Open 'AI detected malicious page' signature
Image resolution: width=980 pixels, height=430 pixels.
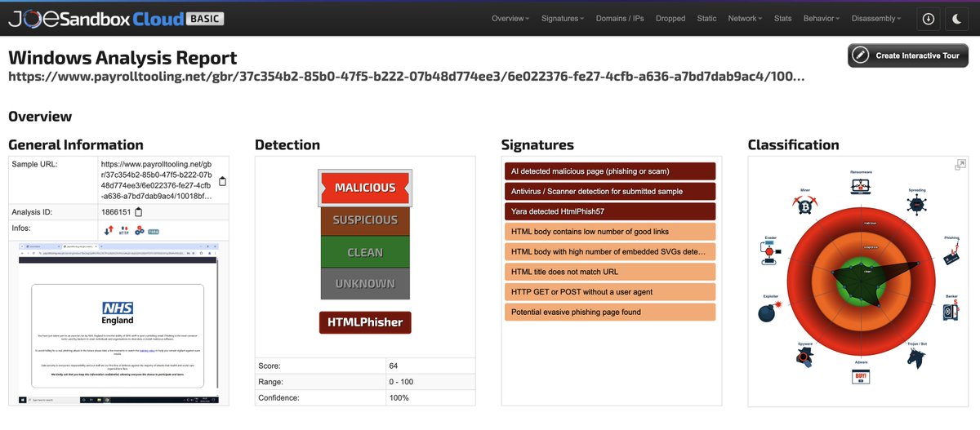coord(610,171)
